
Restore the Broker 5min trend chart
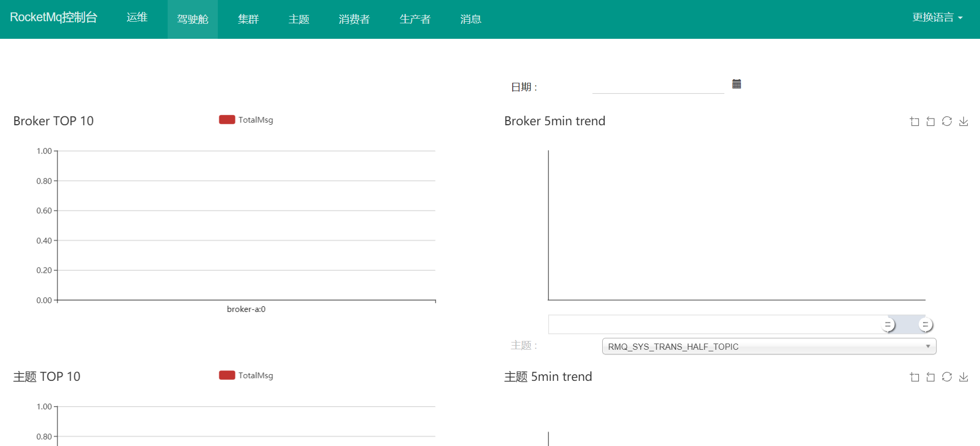pyautogui.click(x=947, y=121)
